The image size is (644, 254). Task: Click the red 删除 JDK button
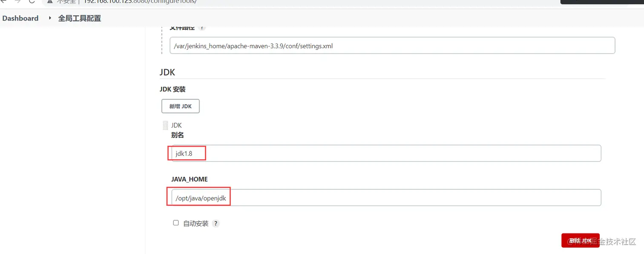pos(580,240)
